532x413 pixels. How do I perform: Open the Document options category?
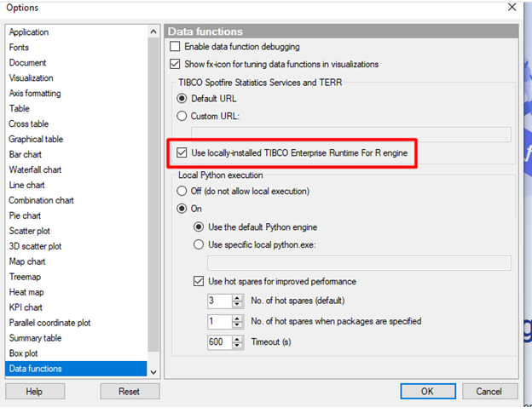click(77, 63)
